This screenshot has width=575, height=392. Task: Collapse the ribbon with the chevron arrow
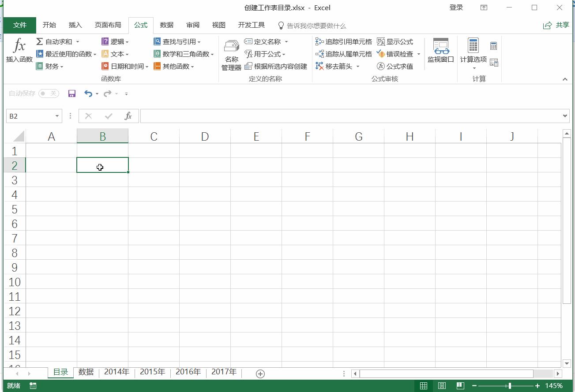pyautogui.click(x=565, y=79)
